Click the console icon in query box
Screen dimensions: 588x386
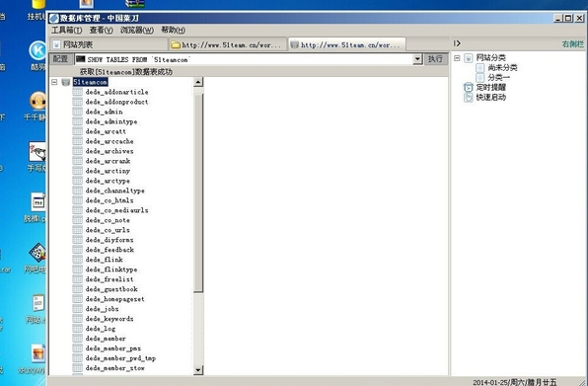point(80,59)
